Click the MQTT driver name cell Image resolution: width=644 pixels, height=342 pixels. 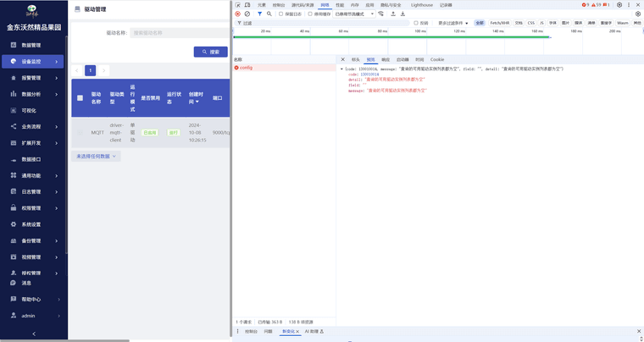(x=97, y=132)
